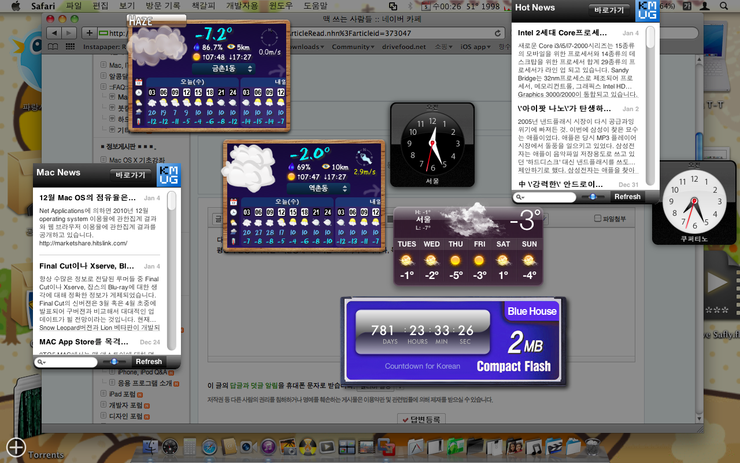
Task: Go back in Safari toolbar
Action: (x=54, y=33)
